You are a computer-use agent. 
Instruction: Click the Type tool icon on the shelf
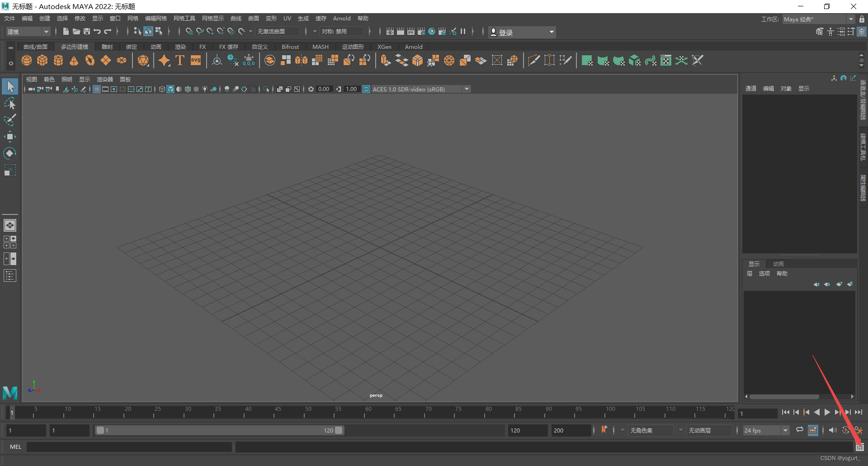[179, 60]
